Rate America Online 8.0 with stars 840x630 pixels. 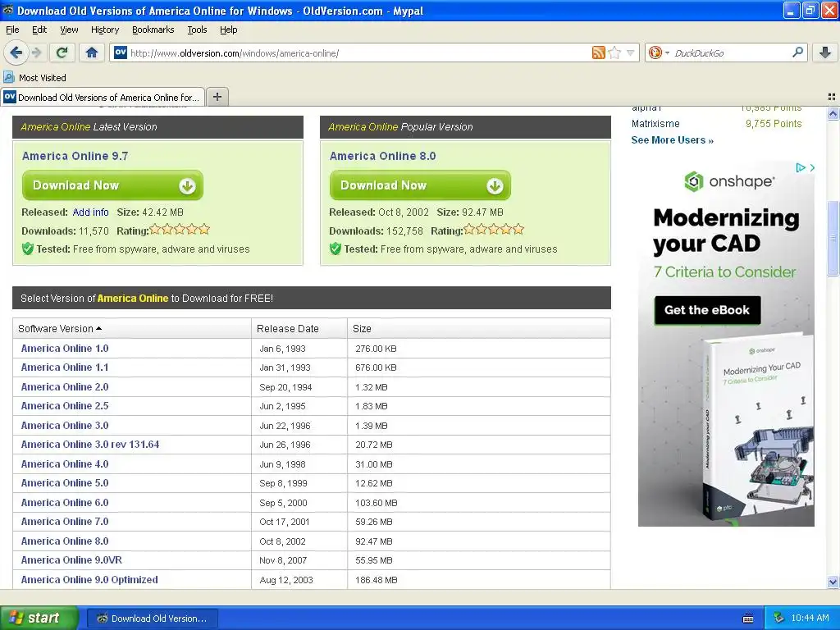494,230
